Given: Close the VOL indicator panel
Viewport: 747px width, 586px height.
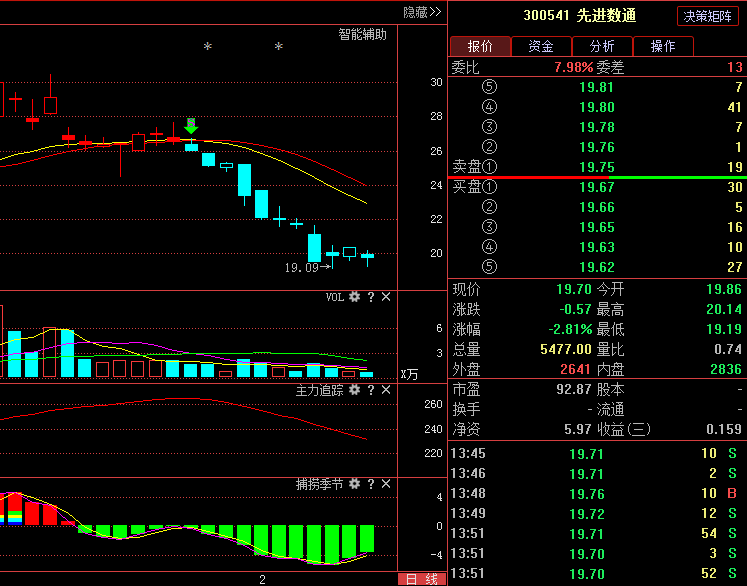Looking at the screenshot, I should tap(386, 297).
